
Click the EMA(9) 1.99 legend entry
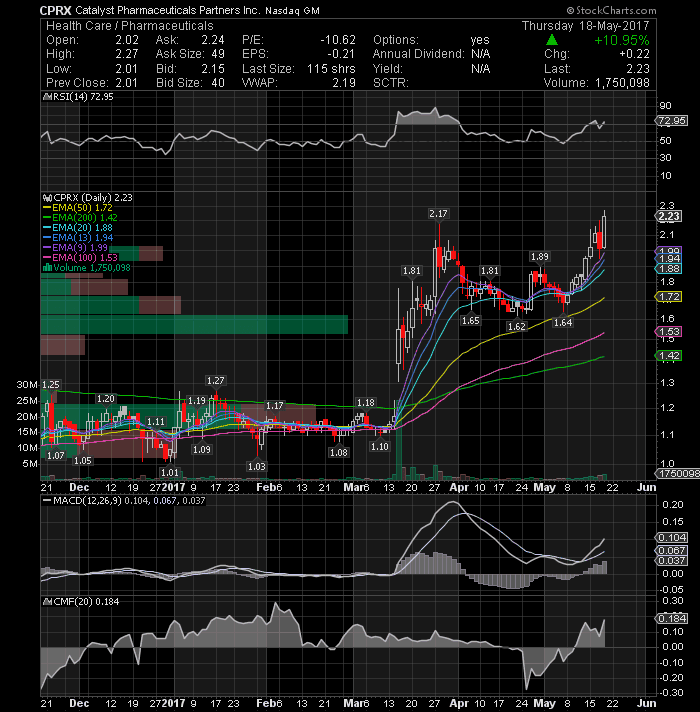click(75, 247)
